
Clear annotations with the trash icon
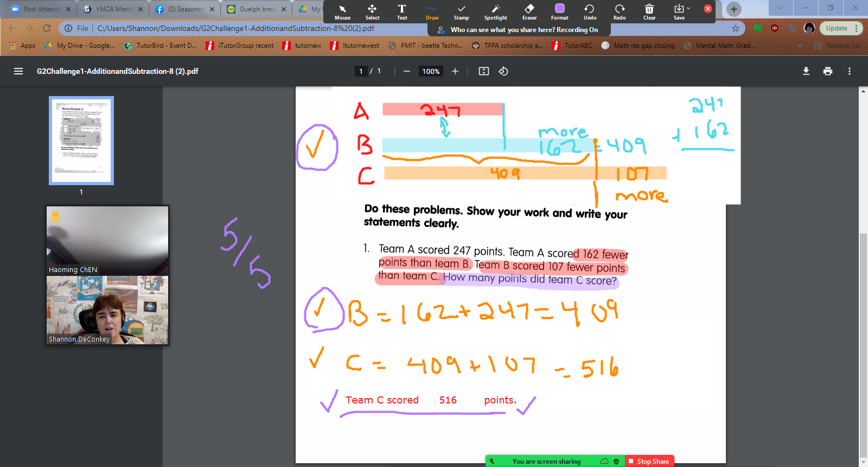[649, 12]
